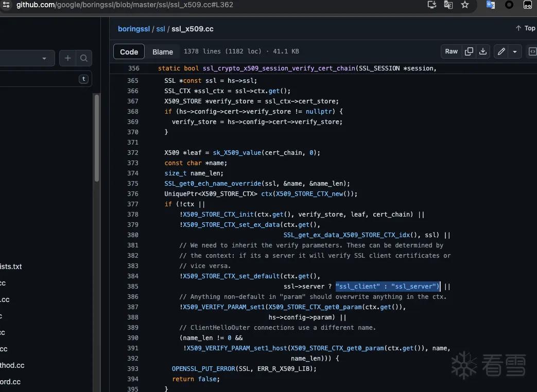The height and width of the screenshot is (392, 537).
Task: Download the raw file
Action: coord(482,51)
